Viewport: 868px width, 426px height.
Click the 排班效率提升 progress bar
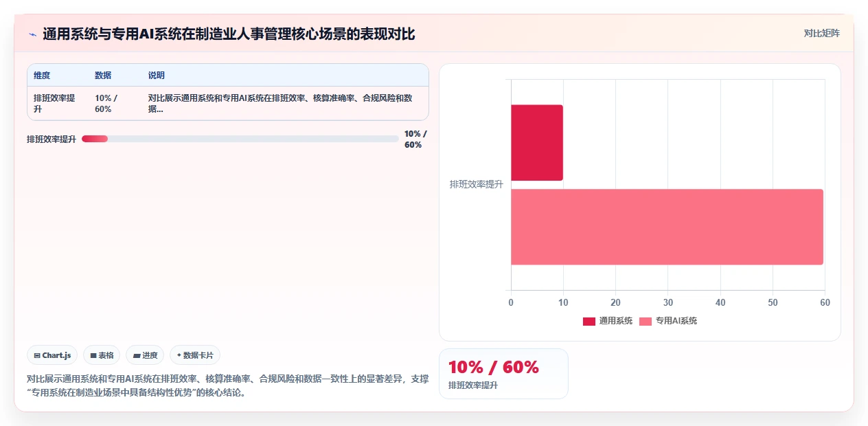tap(240, 139)
